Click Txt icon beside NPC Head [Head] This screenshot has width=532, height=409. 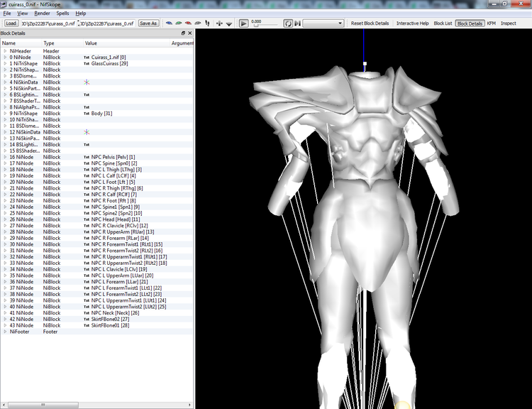click(x=87, y=219)
